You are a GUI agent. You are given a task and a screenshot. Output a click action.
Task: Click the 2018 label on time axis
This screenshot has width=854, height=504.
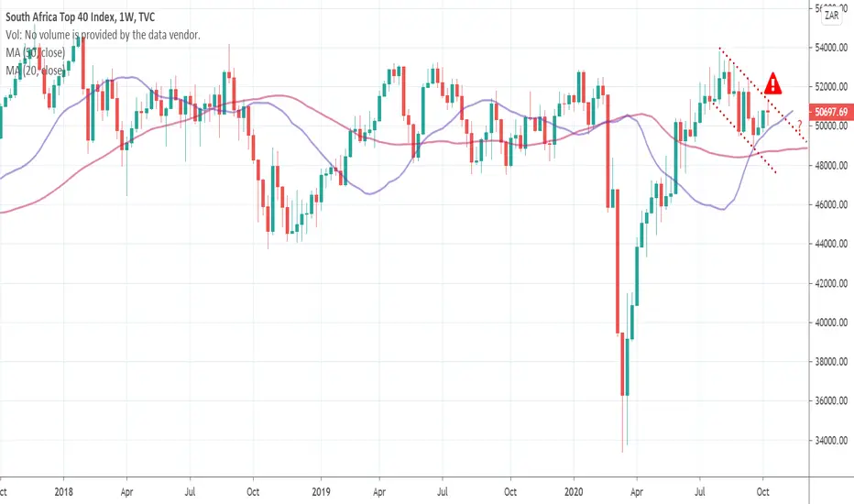click(64, 491)
